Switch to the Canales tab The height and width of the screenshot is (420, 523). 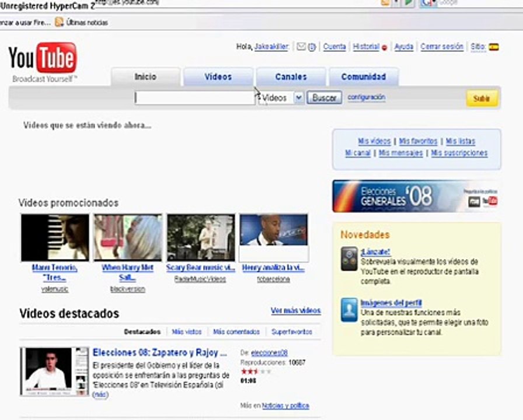[291, 76]
